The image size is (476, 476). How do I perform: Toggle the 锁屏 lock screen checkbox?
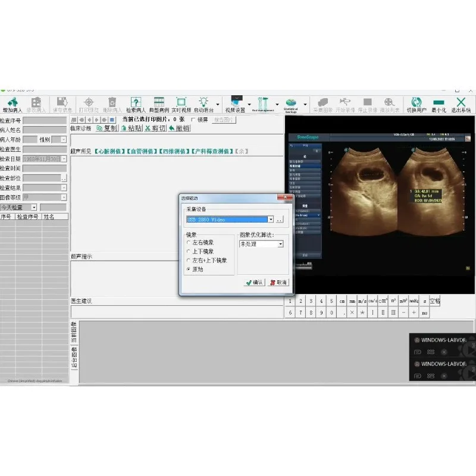click(x=193, y=120)
